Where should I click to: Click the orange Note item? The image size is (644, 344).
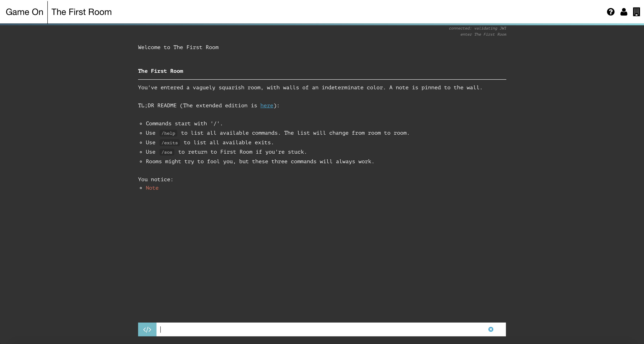coord(152,188)
